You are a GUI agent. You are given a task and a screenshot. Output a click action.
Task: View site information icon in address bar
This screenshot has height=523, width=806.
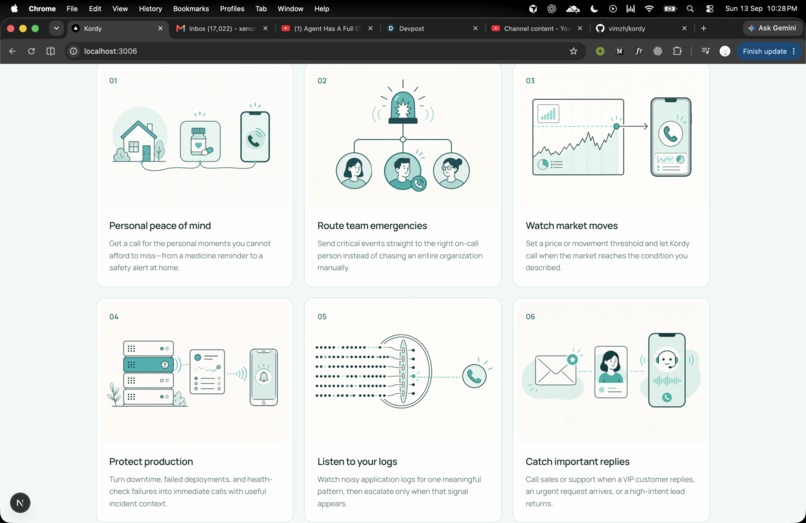coord(74,51)
